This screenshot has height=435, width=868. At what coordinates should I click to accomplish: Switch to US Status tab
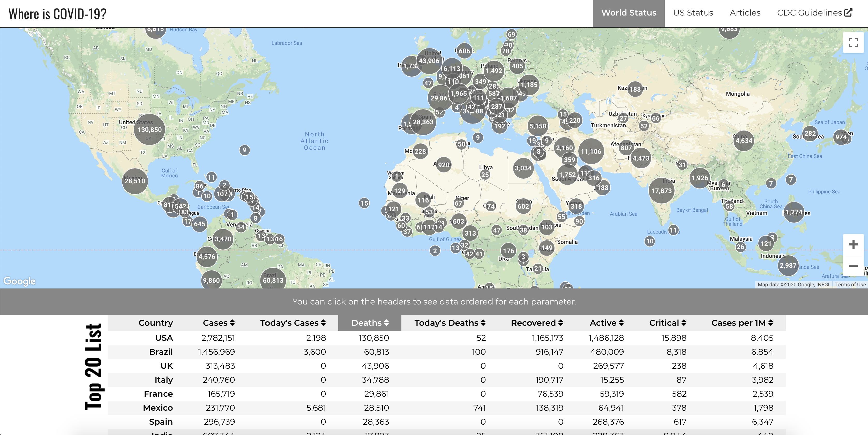[693, 13]
